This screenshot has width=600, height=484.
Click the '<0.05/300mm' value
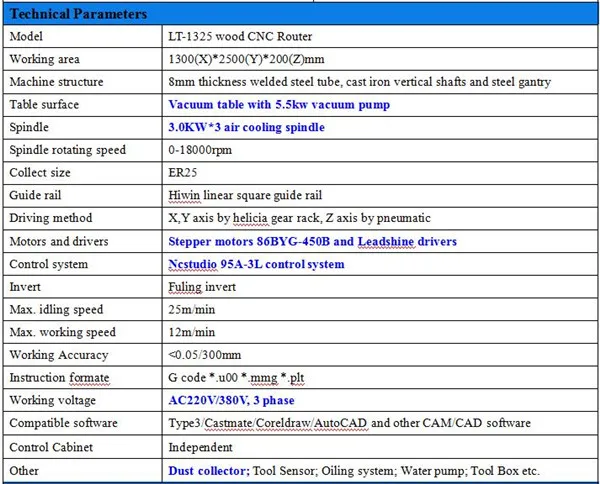pyautogui.click(x=205, y=355)
